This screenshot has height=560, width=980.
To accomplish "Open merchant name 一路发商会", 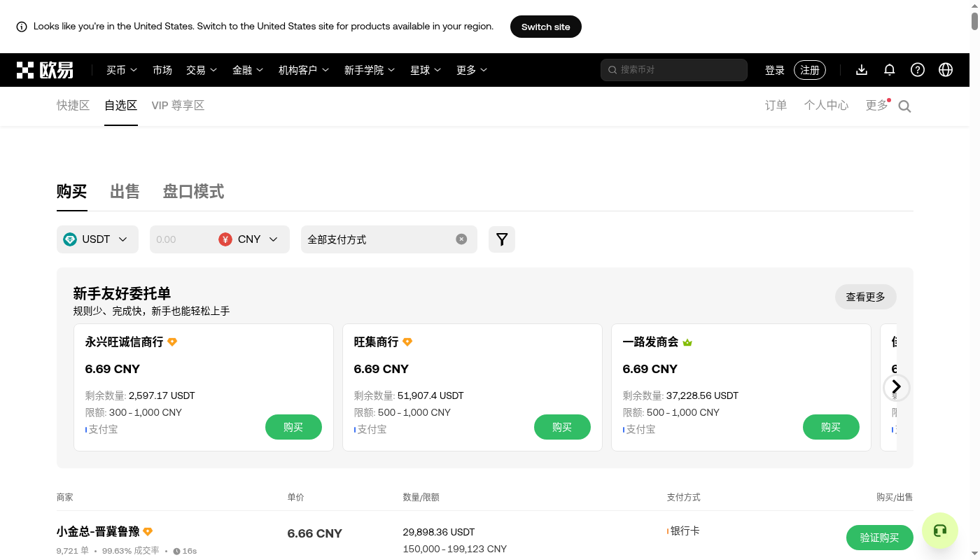I will [x=651, y=342].
